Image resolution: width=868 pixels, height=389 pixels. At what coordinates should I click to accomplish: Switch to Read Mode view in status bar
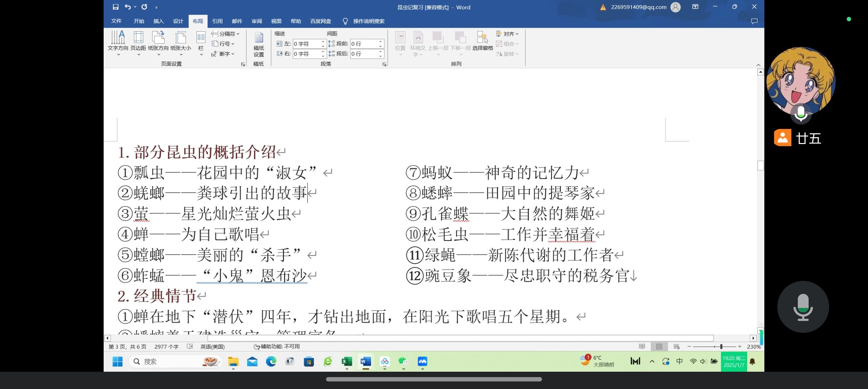pos(642,346)
